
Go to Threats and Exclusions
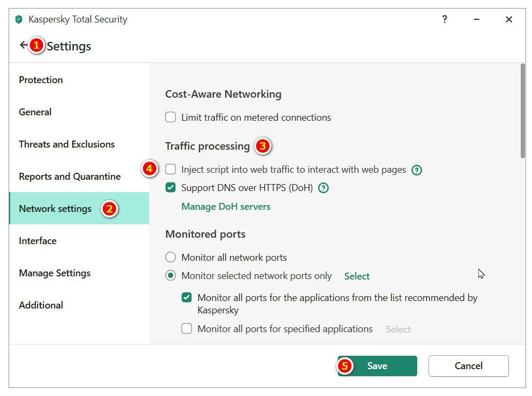click(x=79, y=144)
